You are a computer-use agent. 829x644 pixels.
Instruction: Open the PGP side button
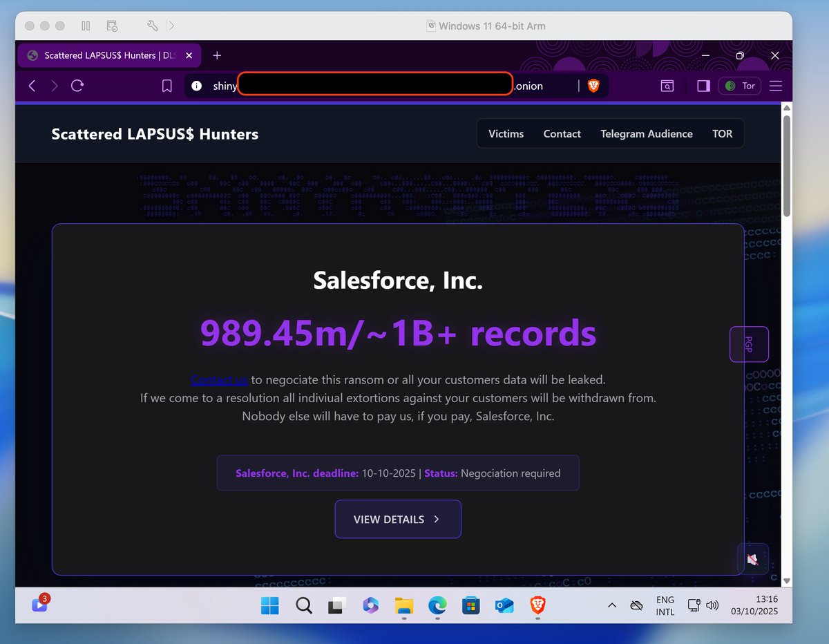point(749,344)
